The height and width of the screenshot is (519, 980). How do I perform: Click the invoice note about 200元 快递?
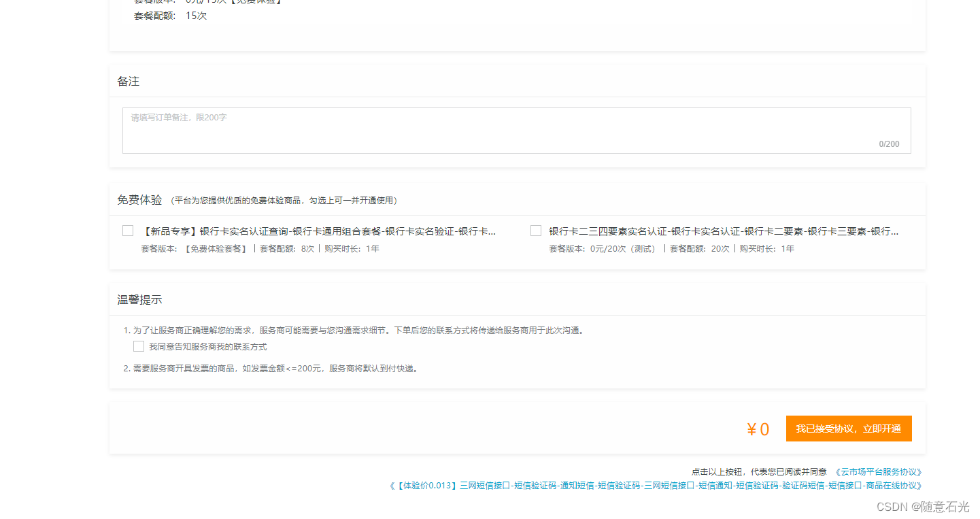tap(271, 369)
